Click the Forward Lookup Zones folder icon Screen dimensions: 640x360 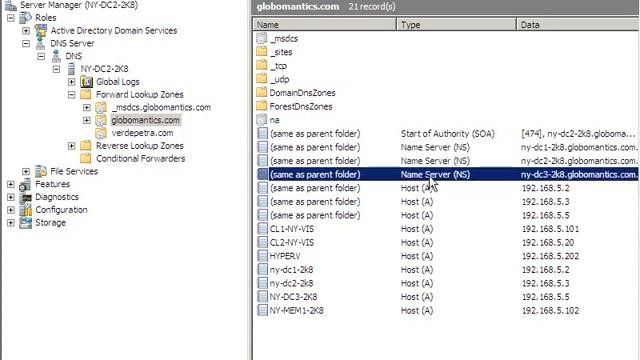[86, 94]
